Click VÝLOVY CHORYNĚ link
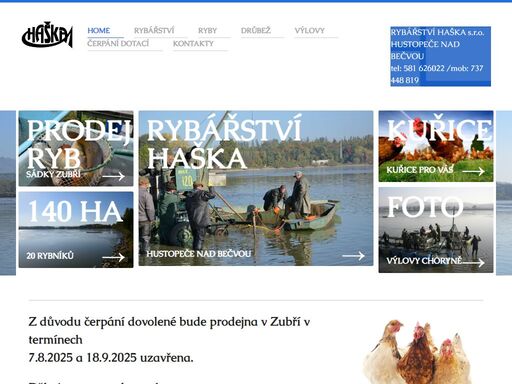The width and height of the screenshot is (512, 384). click(x=424, y=261)
